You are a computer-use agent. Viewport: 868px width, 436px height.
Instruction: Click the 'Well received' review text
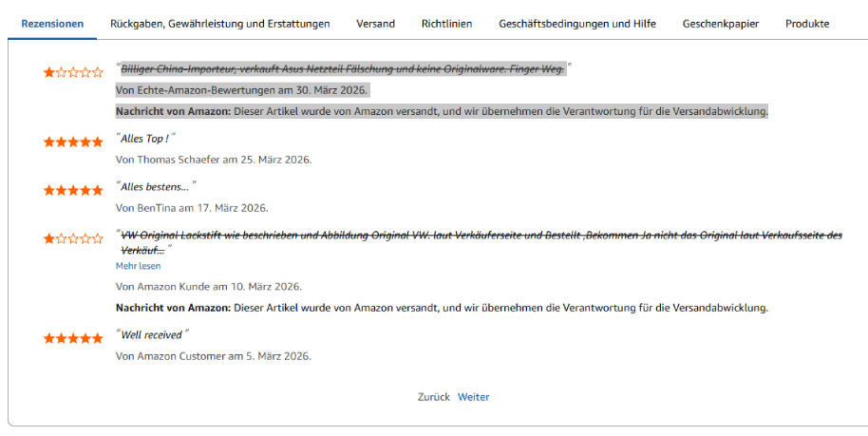(153, 334)
